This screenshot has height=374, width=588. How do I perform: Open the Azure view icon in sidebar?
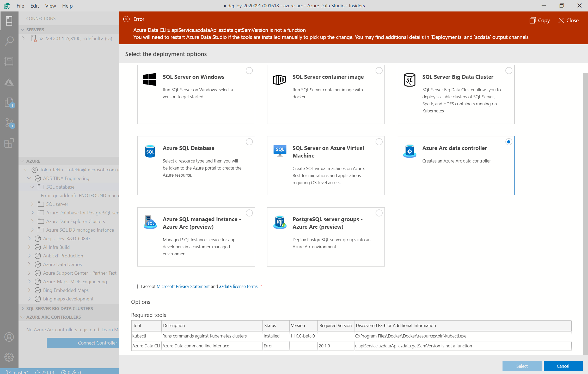[x=9, y=82]
